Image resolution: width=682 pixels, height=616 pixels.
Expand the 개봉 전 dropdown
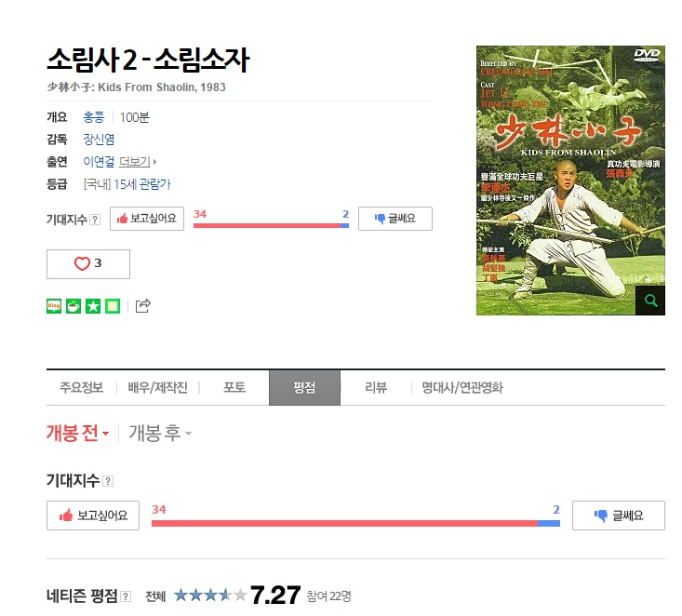click(77, 434)
